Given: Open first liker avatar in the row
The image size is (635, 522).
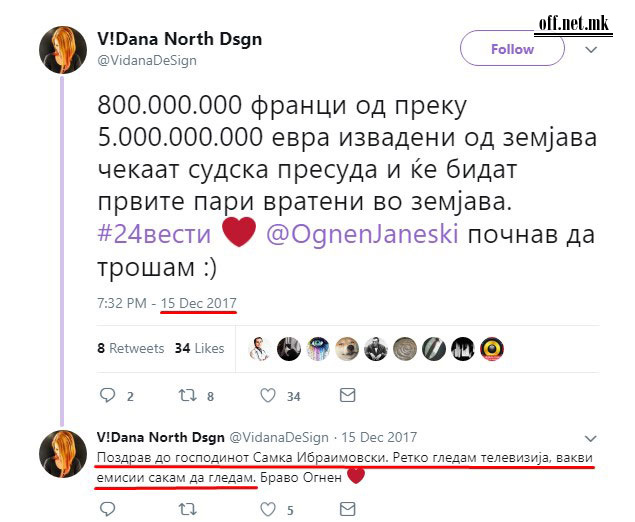Looking at the screenshot, I should tap(260, 349).
